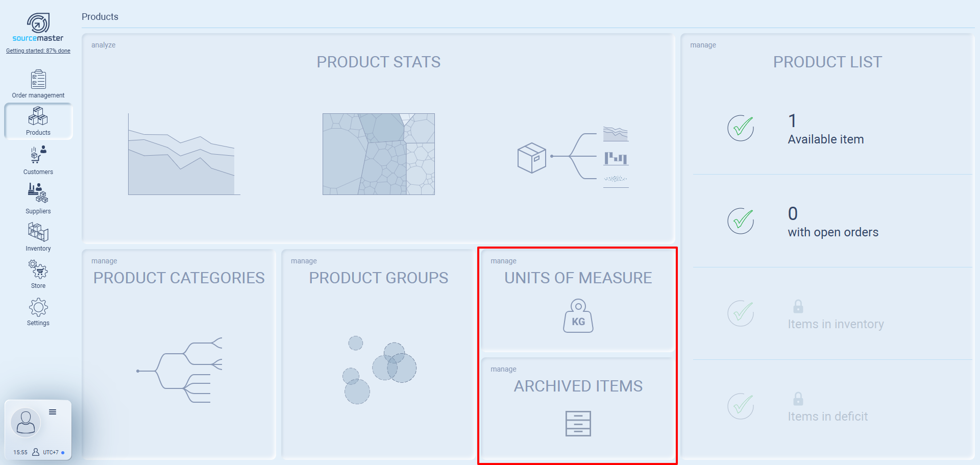
Task: Go to Customers in the sidebar
Action: pyautogui.click(x=38, y=160)
